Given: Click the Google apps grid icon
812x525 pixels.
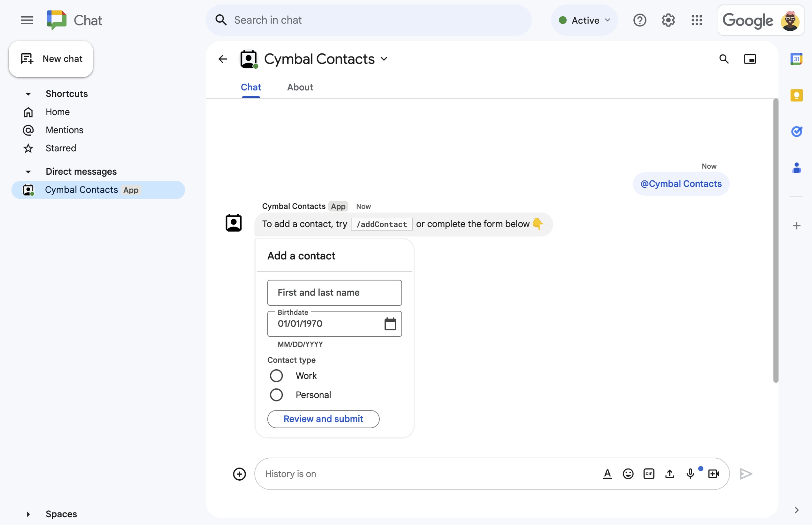Looking at the screenshot, I should pyautogui.click(x=697, y=19).
